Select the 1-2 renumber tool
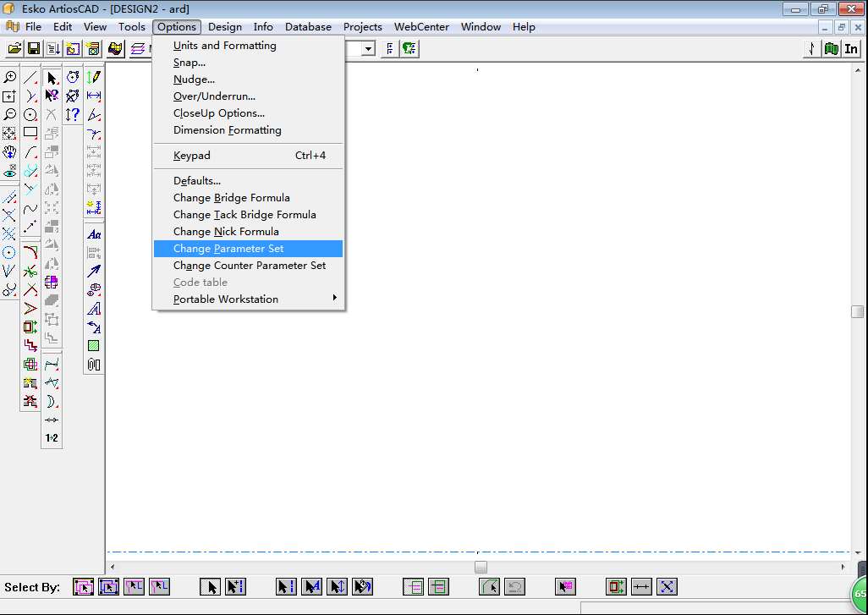This screenshot has width=868, height=615. [52, 438]
